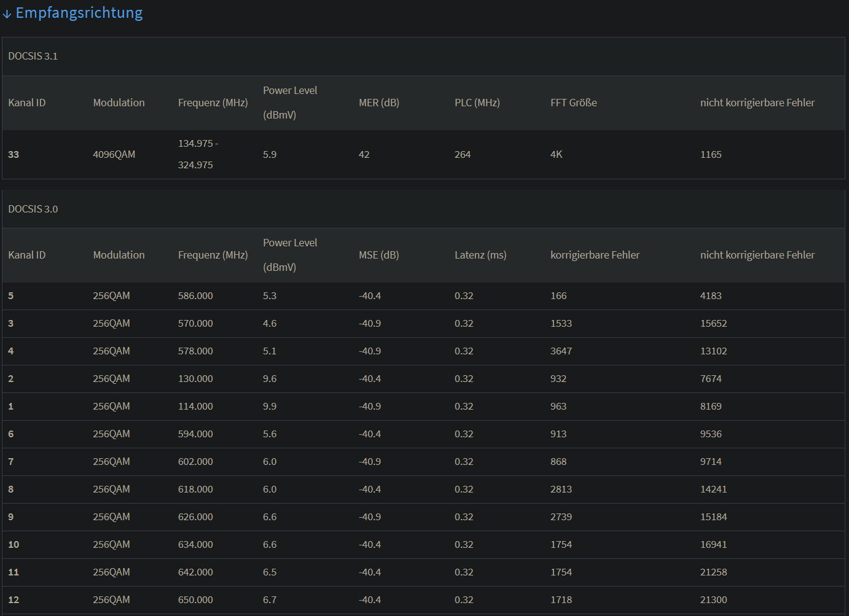849x616 pixels.
Task: Click frequency 130.000 in channel 2 row
Action: [195, 378]
